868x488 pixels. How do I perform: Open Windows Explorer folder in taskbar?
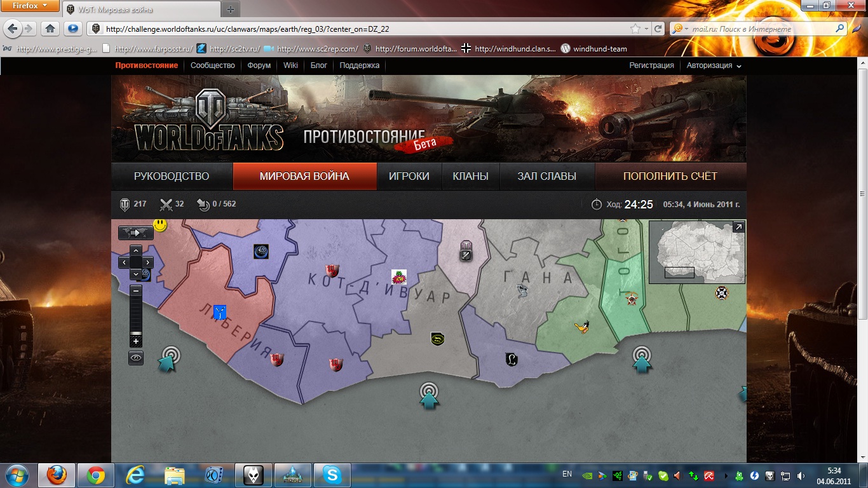click(x=175, y=475)
